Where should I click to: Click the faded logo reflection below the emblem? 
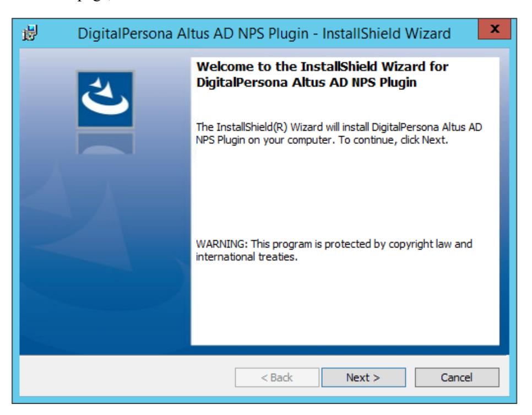105,143
